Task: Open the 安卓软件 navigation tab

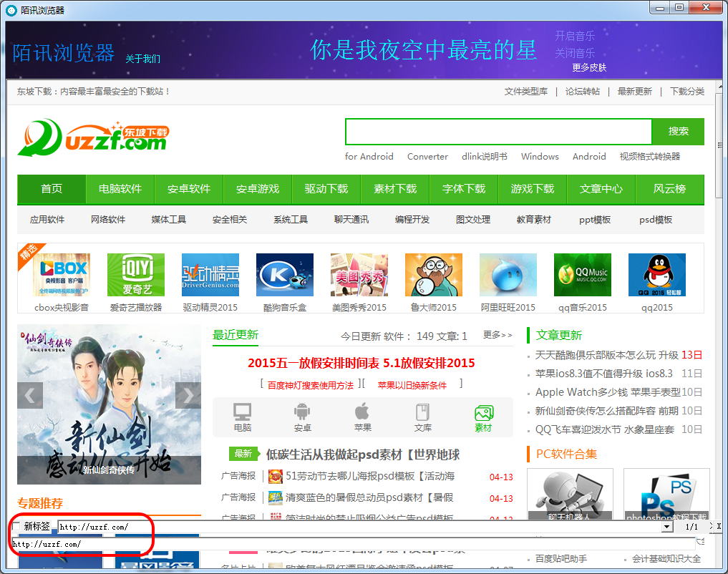Action: tap(189, 189)
